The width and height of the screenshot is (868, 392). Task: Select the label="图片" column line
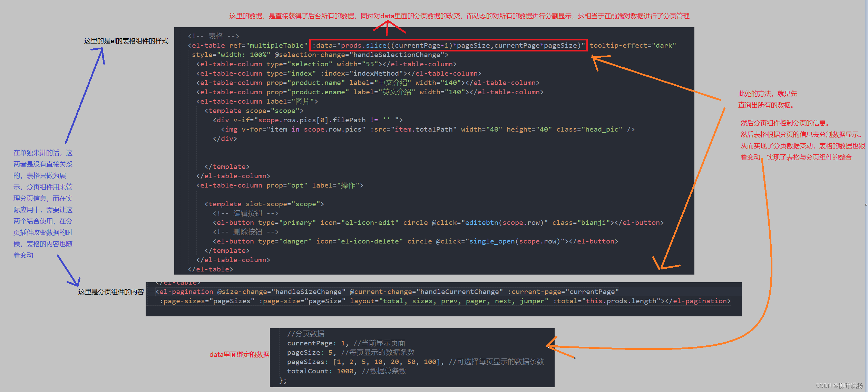[257, 101]
